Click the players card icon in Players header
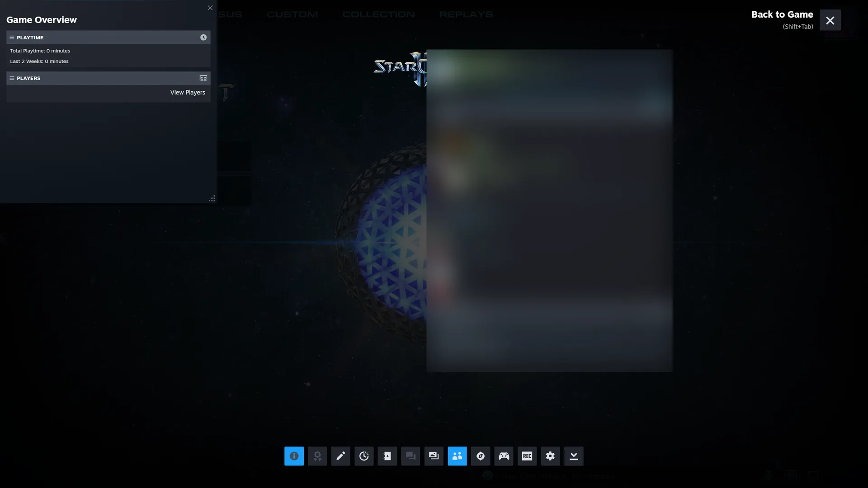This screenshot has width=868, height=488. click(203, 78)
